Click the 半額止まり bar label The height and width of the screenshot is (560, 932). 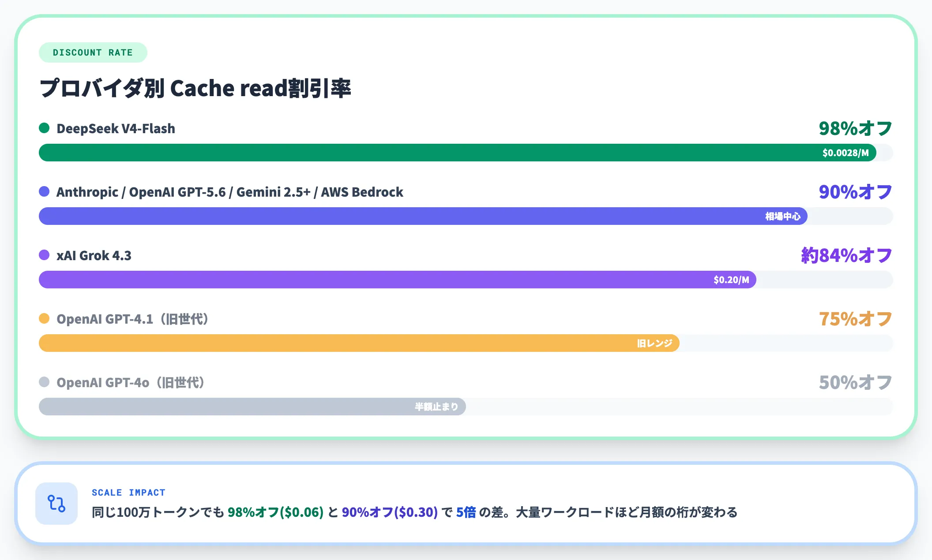click(x=436, y=407)
